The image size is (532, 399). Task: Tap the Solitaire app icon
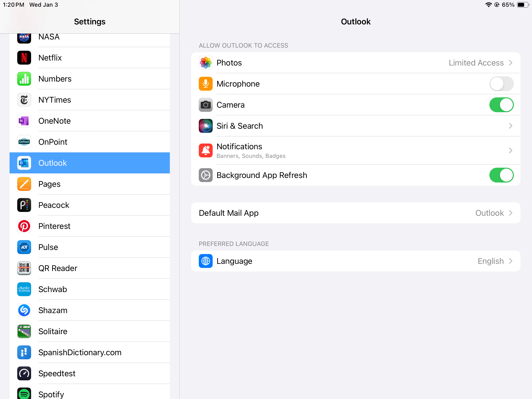[24, 331]
